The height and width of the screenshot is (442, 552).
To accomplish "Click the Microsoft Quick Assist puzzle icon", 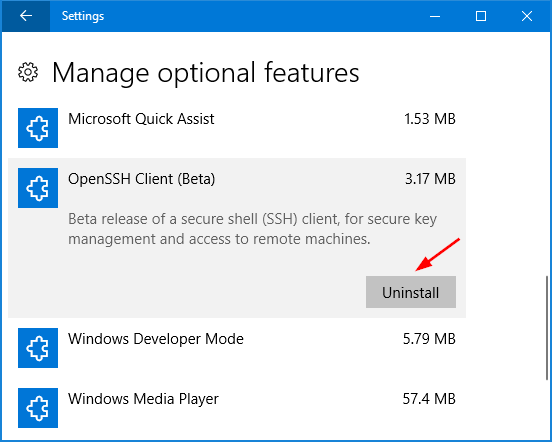I will (x=38, y=128).
